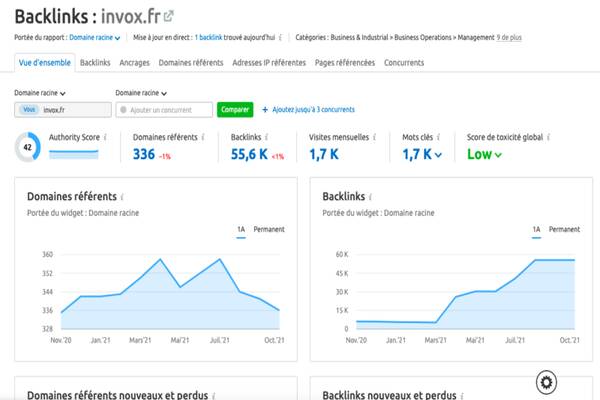Image resolution: width=600 pixels, height=400 pixels.
Task: Click info icon beside Authority Score
Action: (105, 137)
